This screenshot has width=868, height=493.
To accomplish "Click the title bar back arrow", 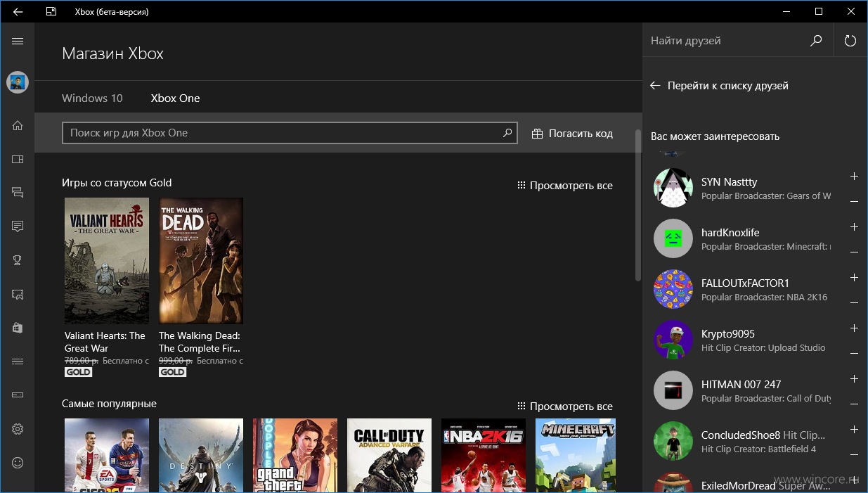I will point(18,12).
